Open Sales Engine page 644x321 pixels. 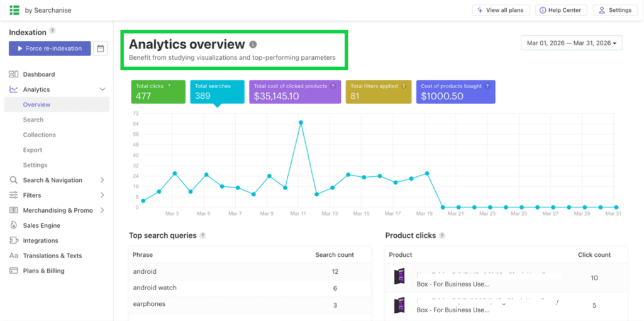(x=42, y=226)
